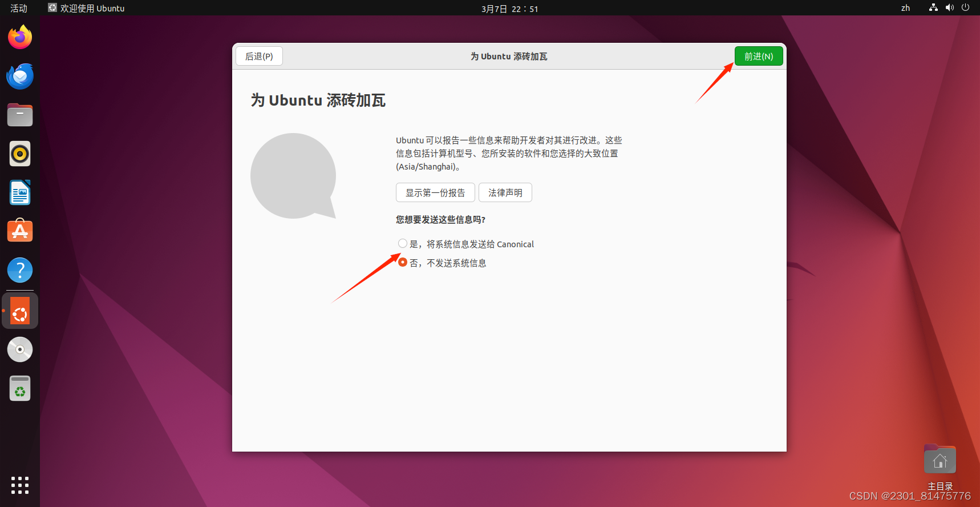Open the power menu icon

[965, 7]
